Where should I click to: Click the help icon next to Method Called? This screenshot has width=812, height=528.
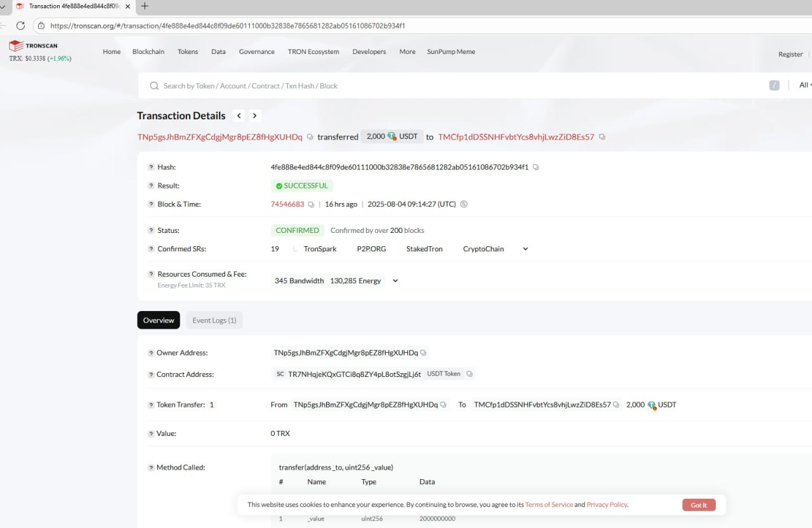[x=151, y=468]
